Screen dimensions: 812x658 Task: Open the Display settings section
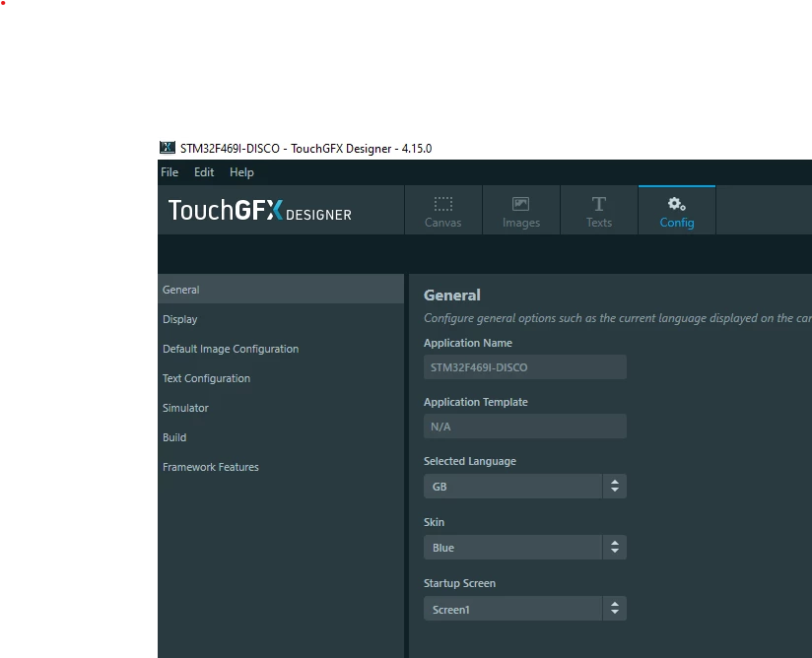pyautogui.click(x=281, y=319)
